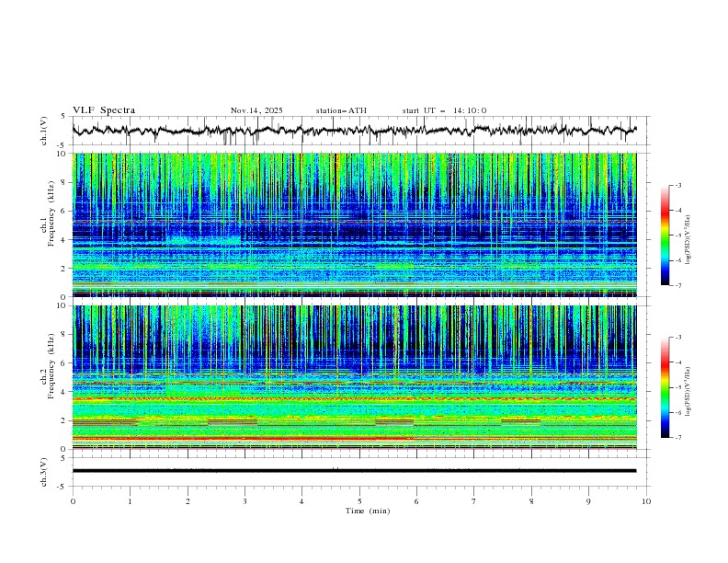Click the '2' tick on ch.2 frequency axis
Screen dimensions: 728x563
[x=64, y=420]
